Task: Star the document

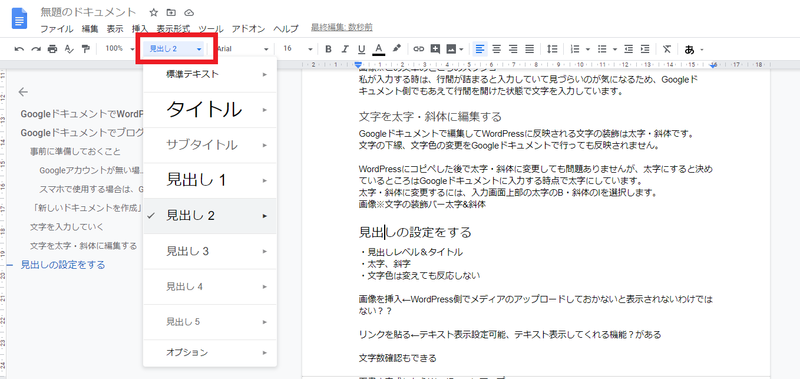Action: tap(154, 12)
